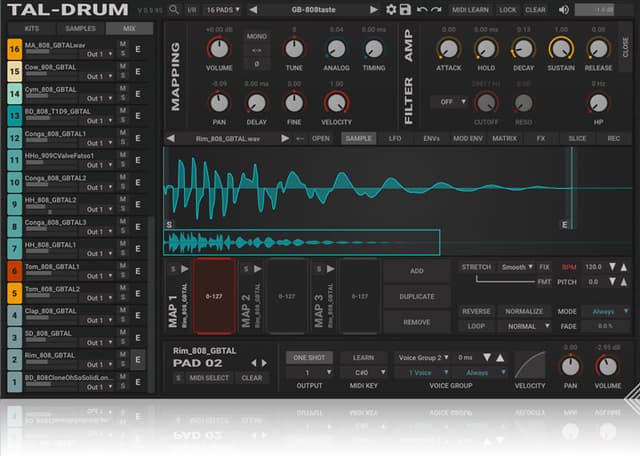Click the DUPLICATE mapping button
The image size is (640, 456).
416,297
